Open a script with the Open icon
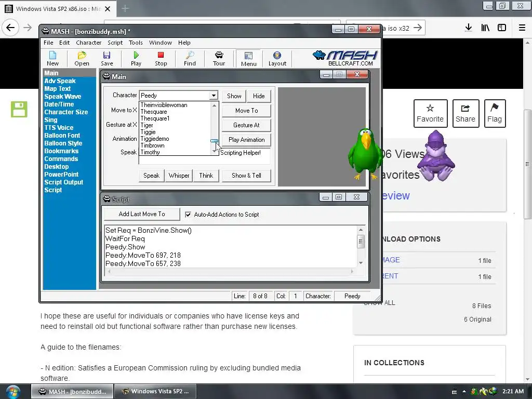This screenshot has width=532, height=399. (x=82, y=58)
